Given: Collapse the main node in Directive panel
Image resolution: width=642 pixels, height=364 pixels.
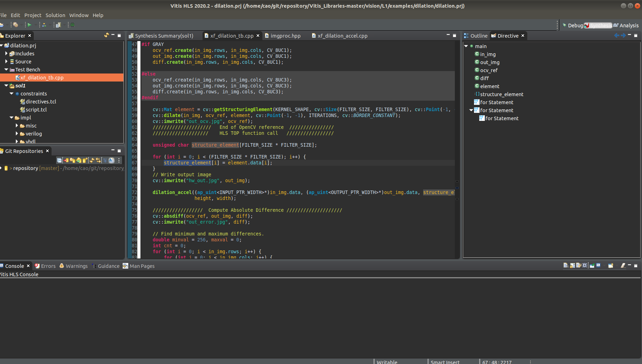Looking at the screenshot, I should pyautogui.click(x=466, y=46).
